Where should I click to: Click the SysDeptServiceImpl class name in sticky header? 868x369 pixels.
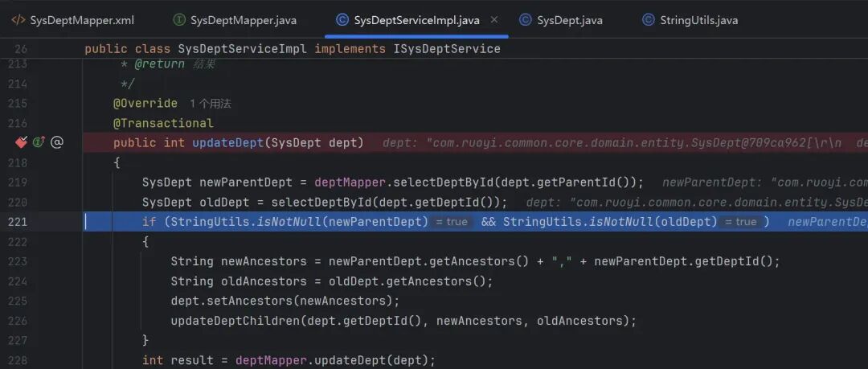pos(242,49)
